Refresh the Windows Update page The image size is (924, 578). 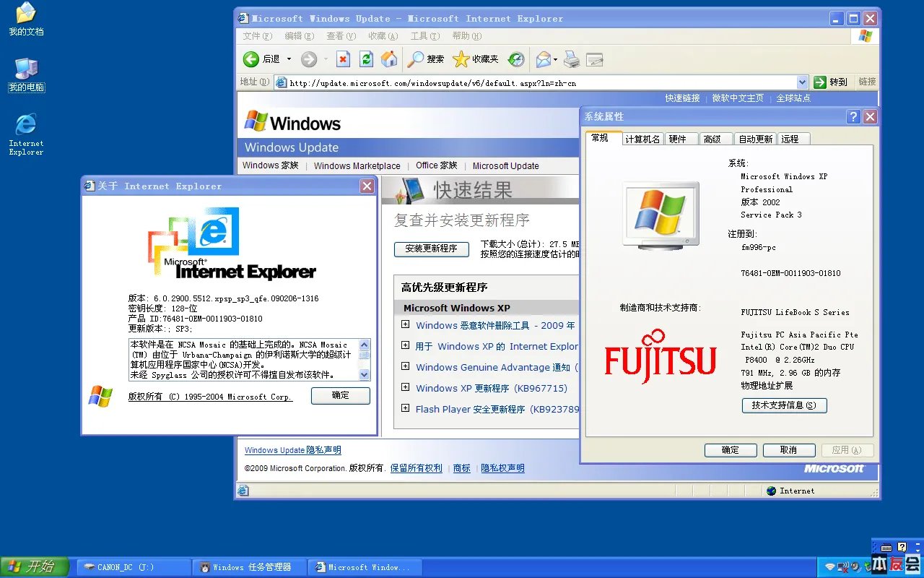(x=365, y=59)
